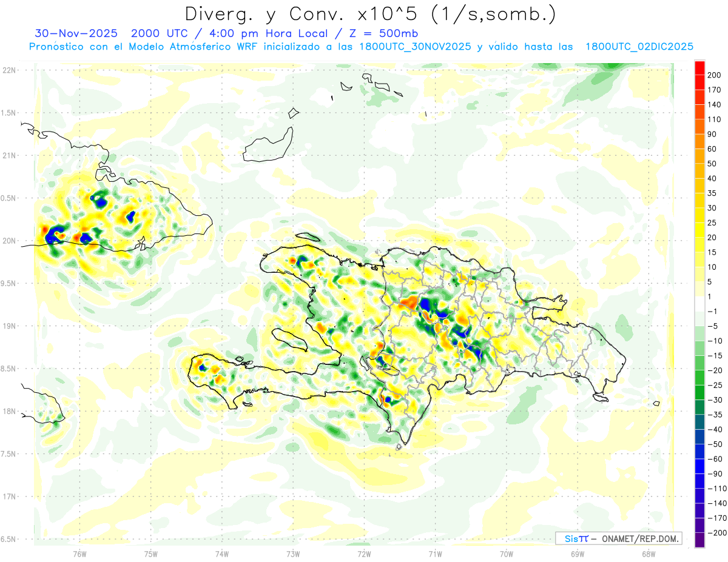
Task: Click the '18N' latitude label
Action: click(x=10, y=411)
